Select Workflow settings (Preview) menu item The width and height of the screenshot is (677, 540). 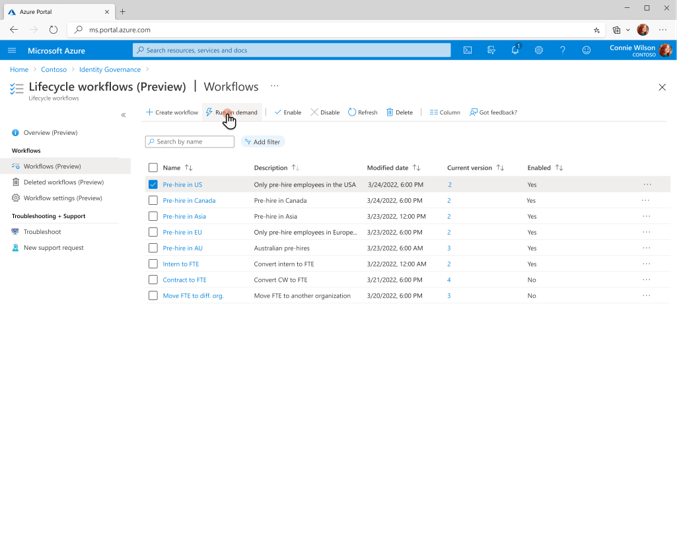click(x=62, y=198)
